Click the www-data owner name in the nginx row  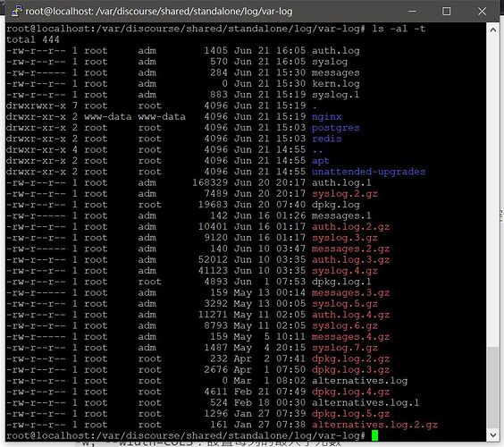pos(107,117)
